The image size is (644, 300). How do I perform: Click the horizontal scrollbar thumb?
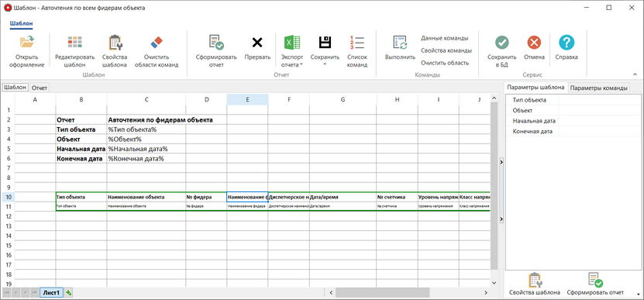(x=382, y=292)
